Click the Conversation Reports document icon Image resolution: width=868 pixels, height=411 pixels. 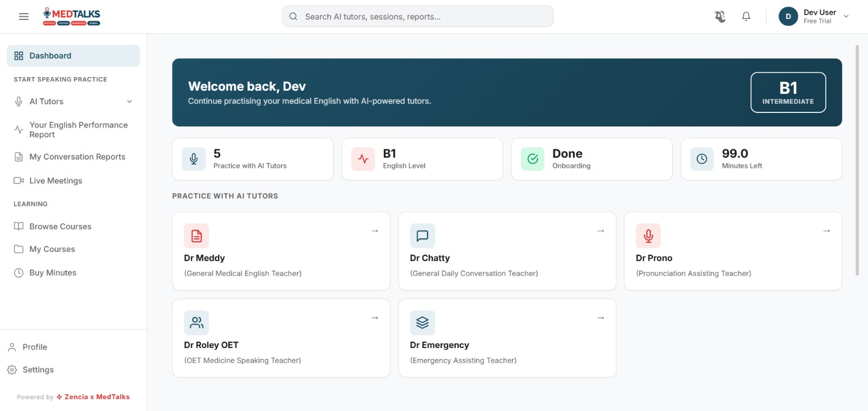tap(18, 157)
